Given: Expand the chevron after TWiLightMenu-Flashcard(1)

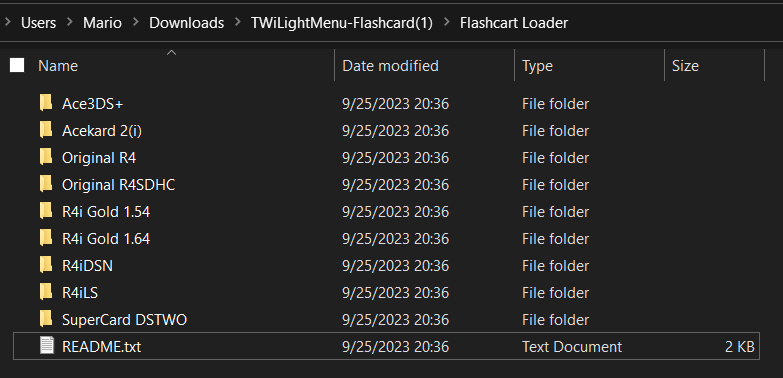Looking at the screenshot, I should (446, 23).
